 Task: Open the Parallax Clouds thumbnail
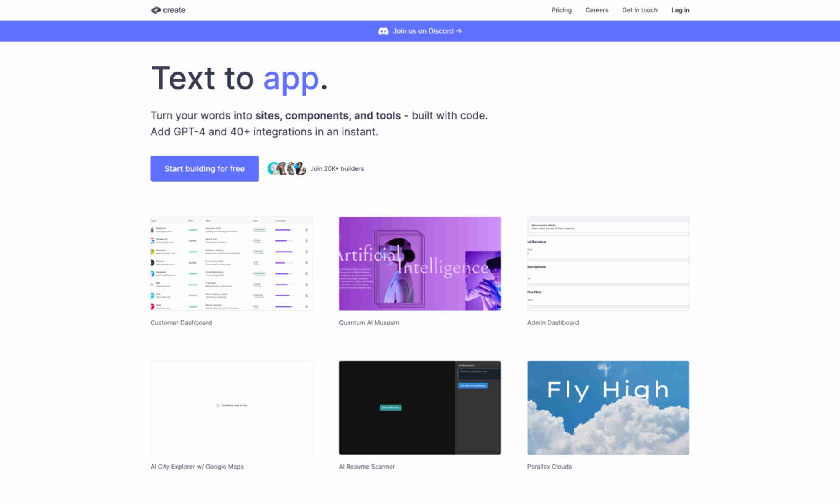click(608, 408)
